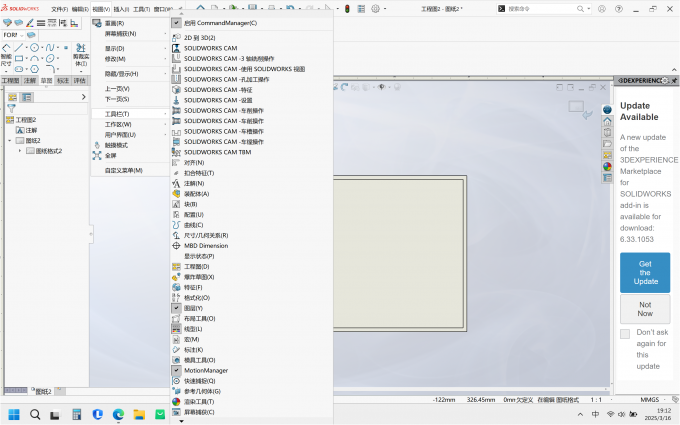This screenshot has height=425, width=680.
Task: Click the filter funnel in feature tree
Action: coord(11,108)
